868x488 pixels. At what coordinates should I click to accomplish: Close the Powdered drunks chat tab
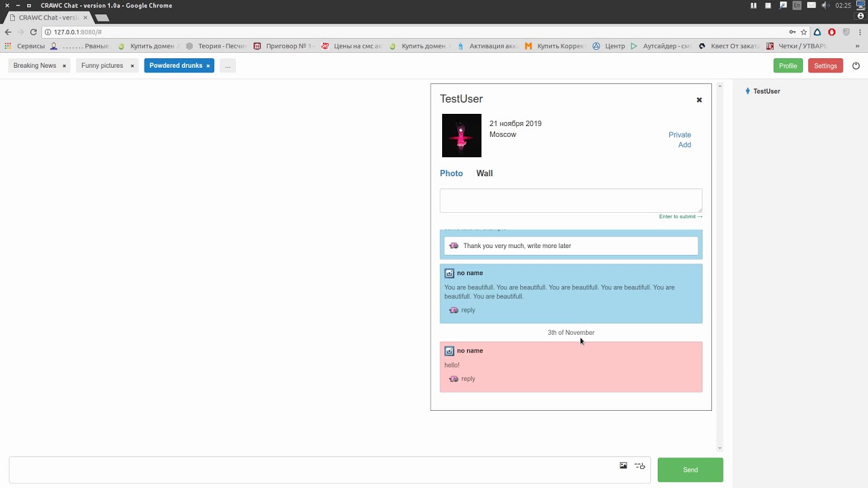point(208,66)
